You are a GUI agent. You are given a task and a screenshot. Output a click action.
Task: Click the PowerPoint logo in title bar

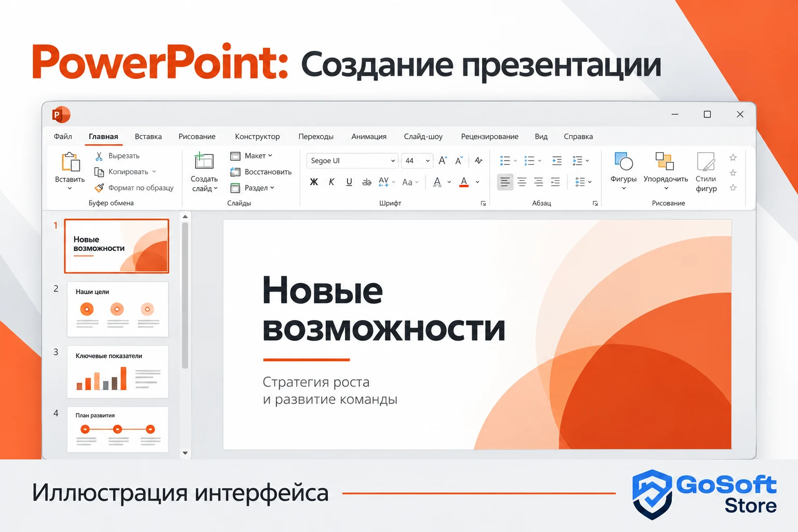[61, 114]
